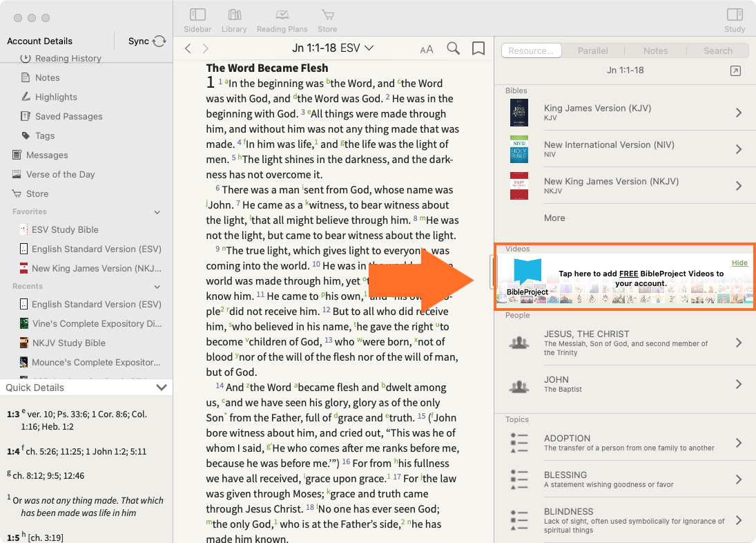756x543 pixels.
Task: Collapse the Recents section
Action: click(157, 287)
